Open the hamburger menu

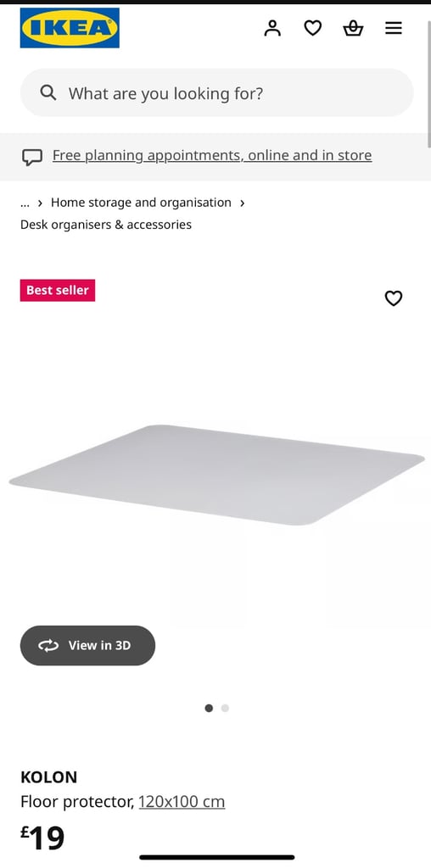[x=394, y=28]
